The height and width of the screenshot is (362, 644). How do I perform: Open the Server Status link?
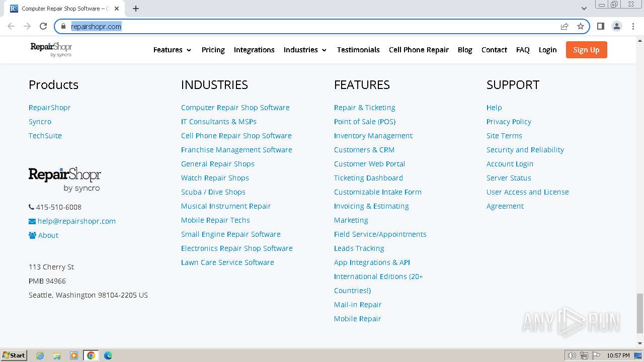click(509, 178)
